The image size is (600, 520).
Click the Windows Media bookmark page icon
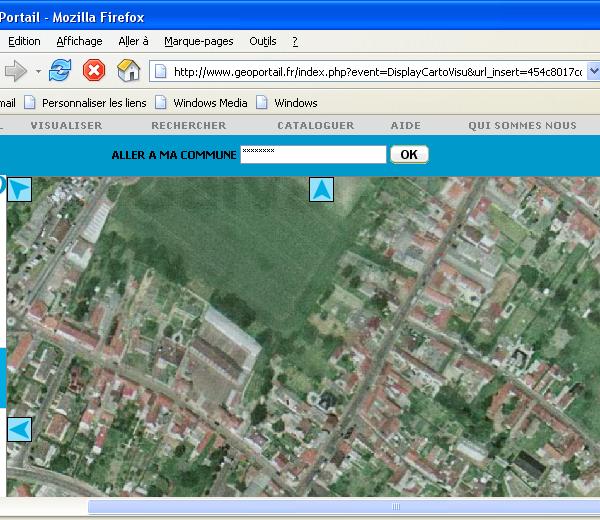tap(161, 103)
